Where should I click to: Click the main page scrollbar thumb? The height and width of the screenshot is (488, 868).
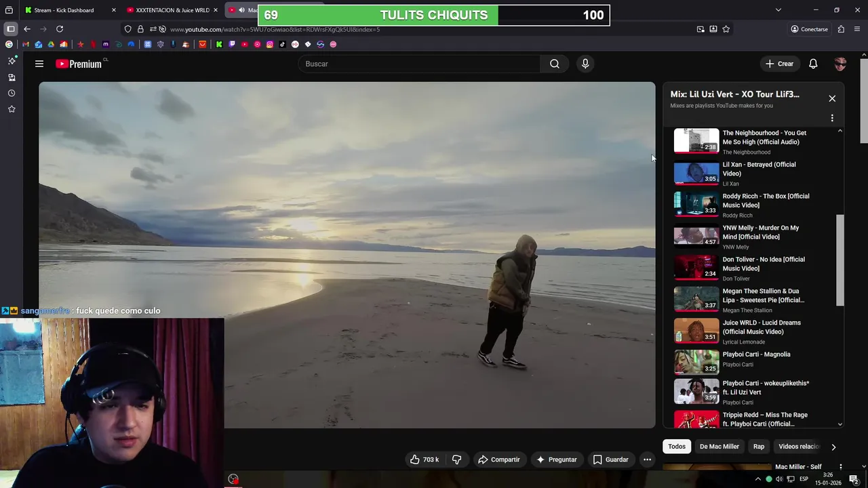(x=863, y=100)
